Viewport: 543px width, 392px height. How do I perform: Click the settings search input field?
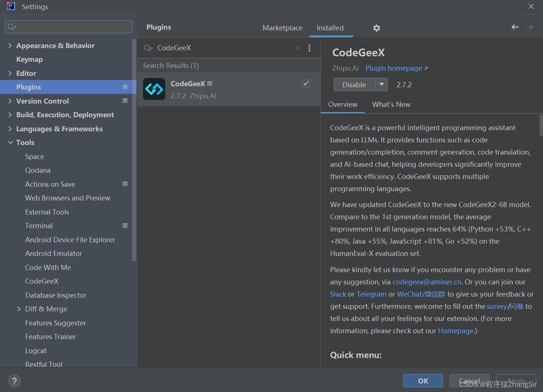[x=68, y=27]
